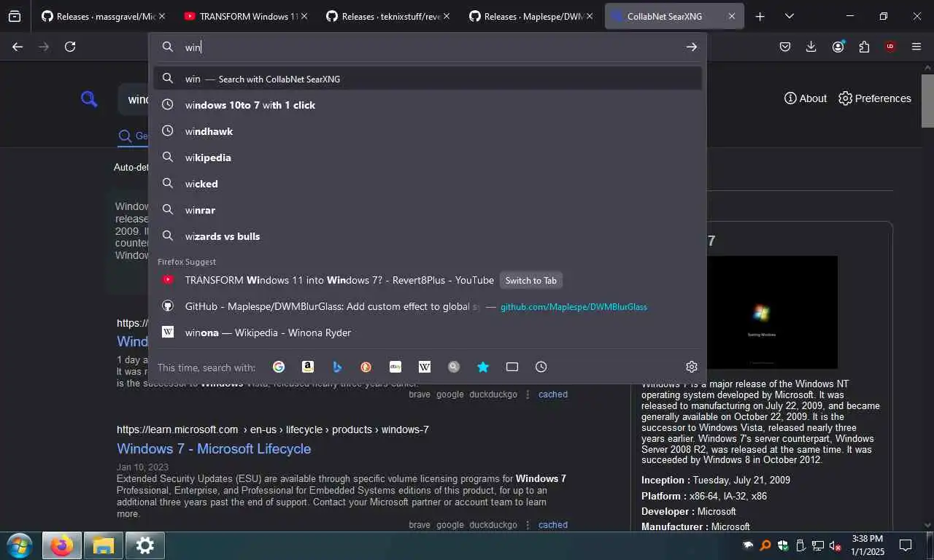Open the list all tabs dropdown

pyautogui.click(x=790, y=16)
